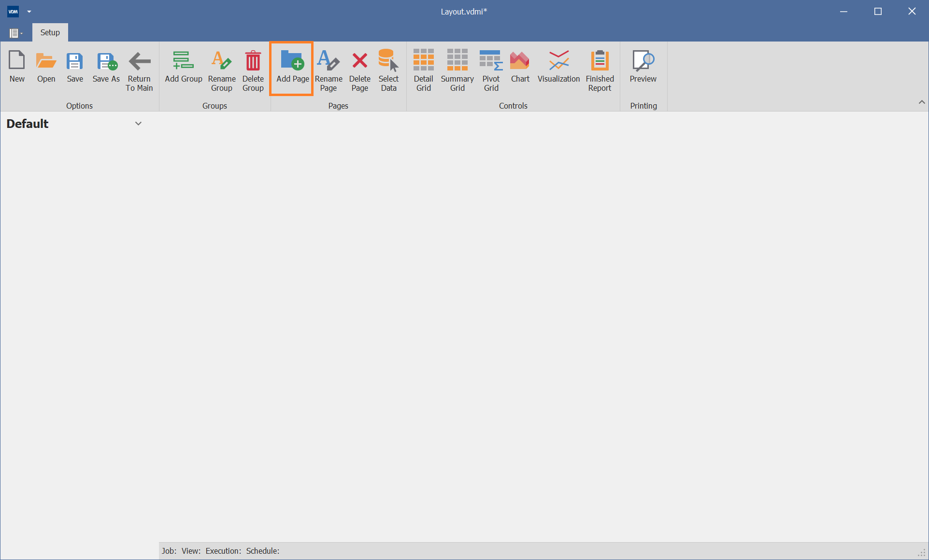929x560 pixels.
Task: Expand the Default group chevron
Action: [x=138, y=124]
